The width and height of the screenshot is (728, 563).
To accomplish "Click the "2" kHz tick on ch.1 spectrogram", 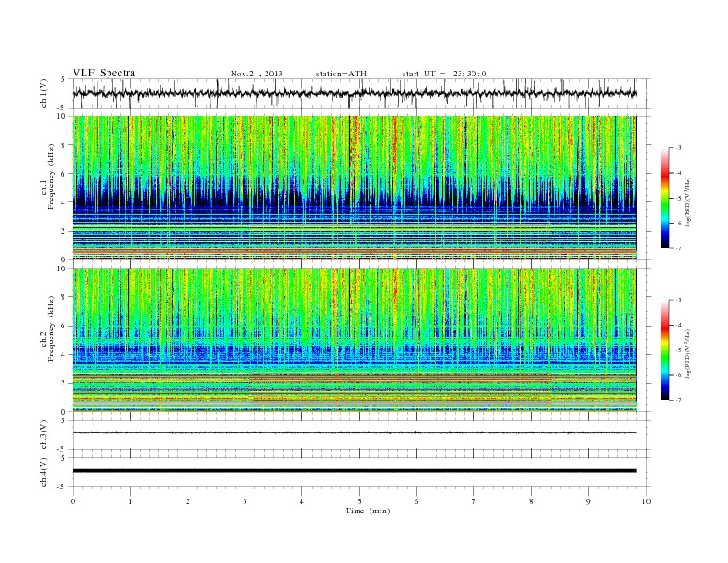I will [x=64, y=231].
